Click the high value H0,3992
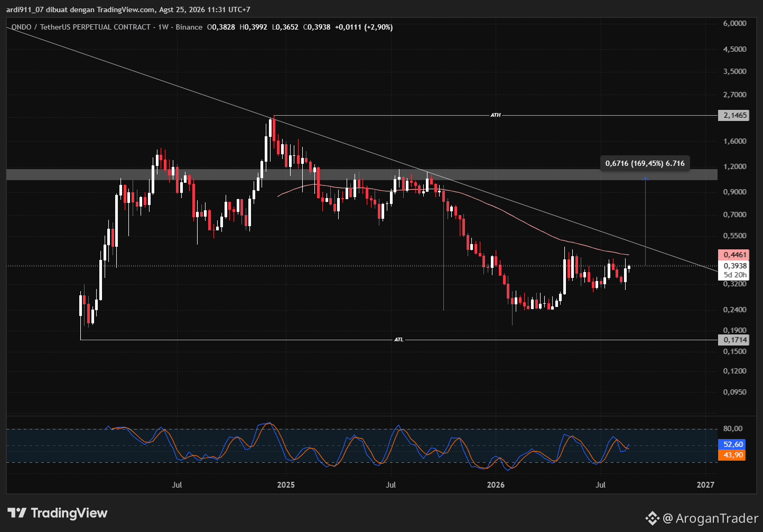The height and width of the screenshot is (532, 763). point(254,27)
